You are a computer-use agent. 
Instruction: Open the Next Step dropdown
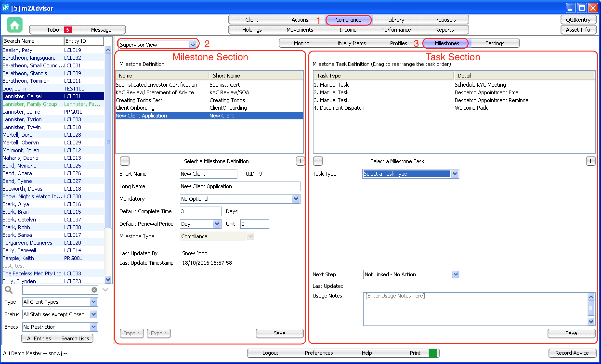pos(455,274)
